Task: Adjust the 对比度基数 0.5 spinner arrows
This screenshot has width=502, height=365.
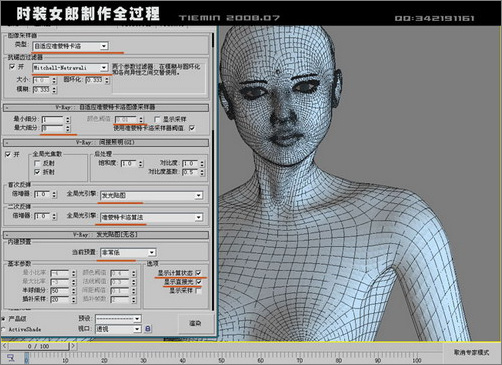Action: [x=202, y=172]
